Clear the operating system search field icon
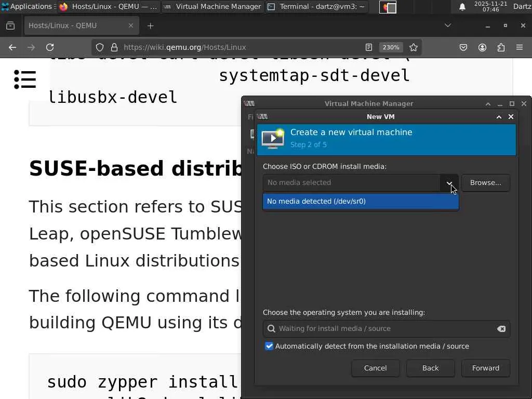The height and width of the screenshot is (399, 532). coord(501,329)
